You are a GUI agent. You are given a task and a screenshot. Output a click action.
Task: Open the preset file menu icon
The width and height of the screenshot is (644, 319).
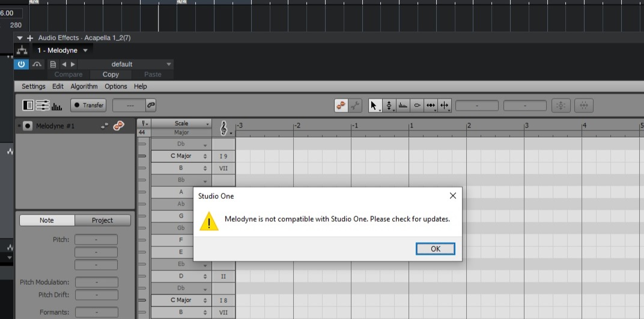pyautogui.click(x=53, y=64)
